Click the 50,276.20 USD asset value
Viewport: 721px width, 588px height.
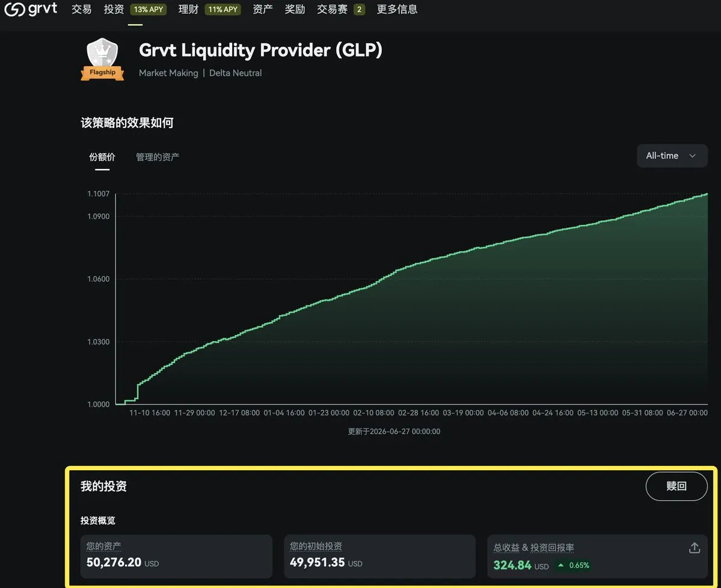(x=122, y=562)
